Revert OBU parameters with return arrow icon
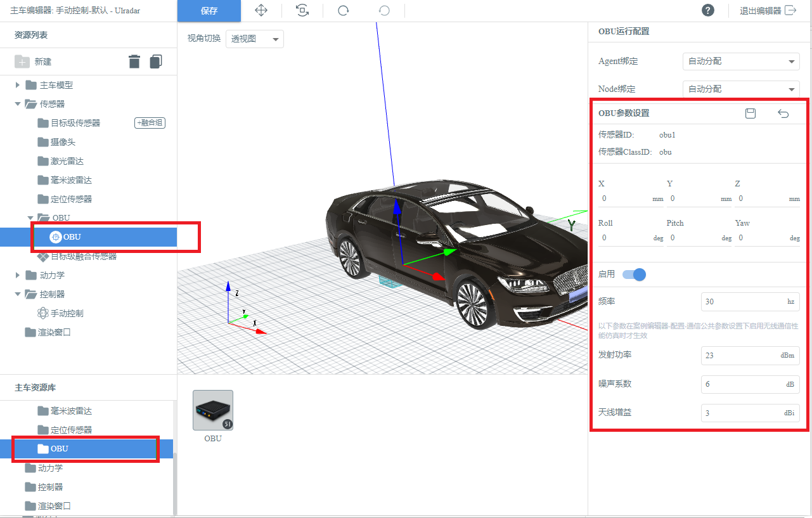The height and width of the screenshot is (518, 812). (x=783, y=113)
